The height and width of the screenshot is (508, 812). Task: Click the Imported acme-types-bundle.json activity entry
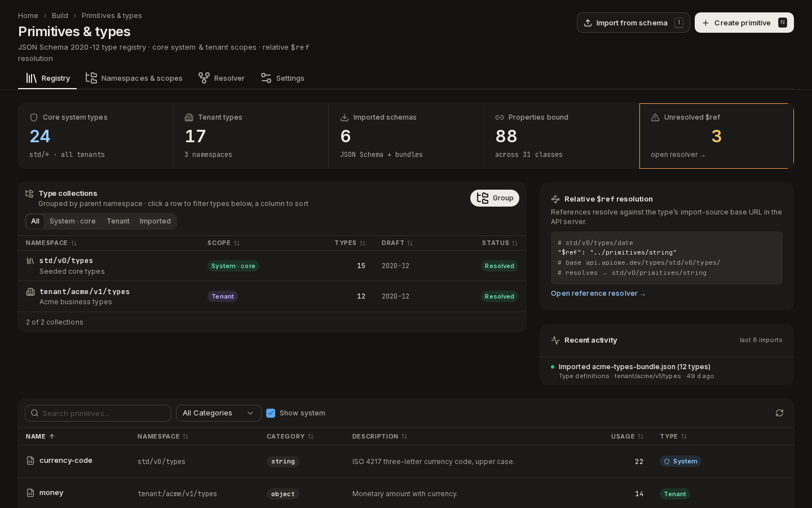[x=667, y=371]
